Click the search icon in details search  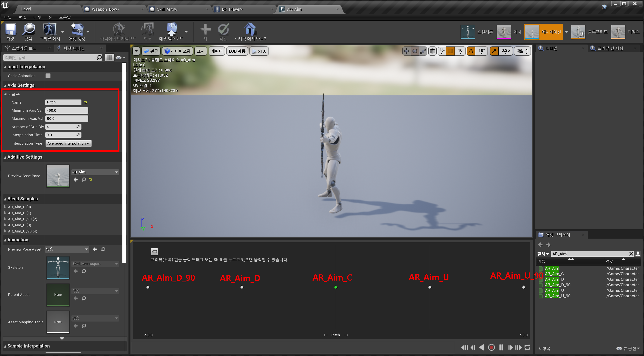(99, 58)
